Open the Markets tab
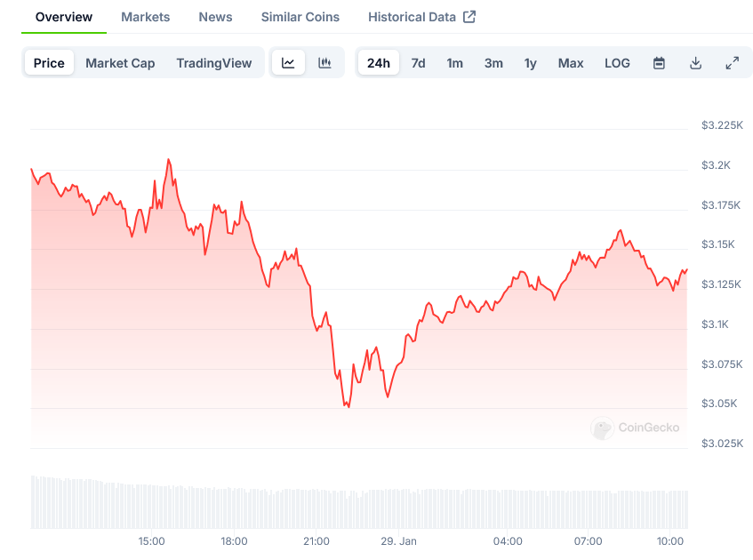 [x=145, y=17]
